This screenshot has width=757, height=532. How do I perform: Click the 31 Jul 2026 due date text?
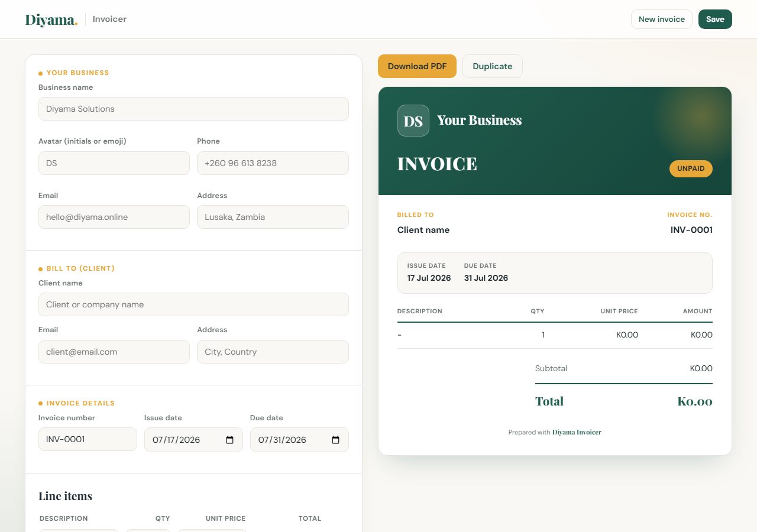[486, 278]
